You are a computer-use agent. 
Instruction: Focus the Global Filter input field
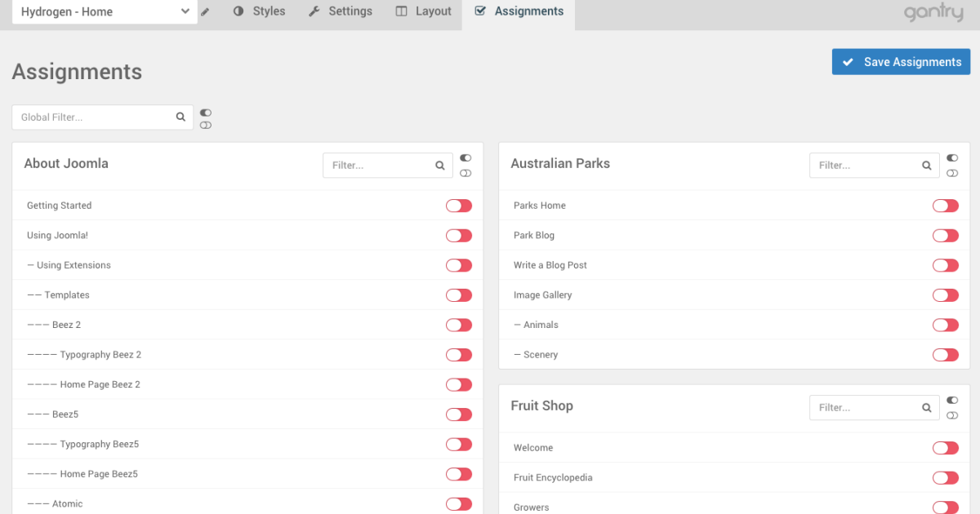pyautogui.click(x=94, y=117)
